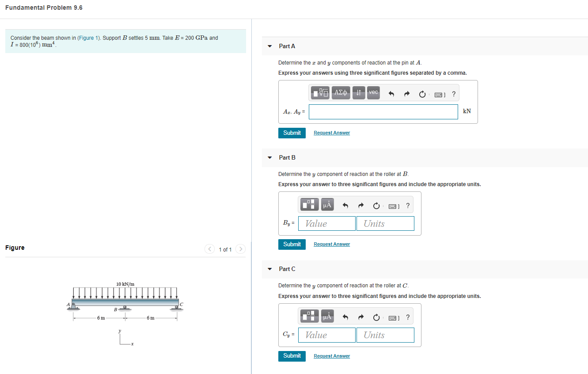Undo last entry in Part B
Image resolution: width=588 pixels, height=374 pixels.
345,206
